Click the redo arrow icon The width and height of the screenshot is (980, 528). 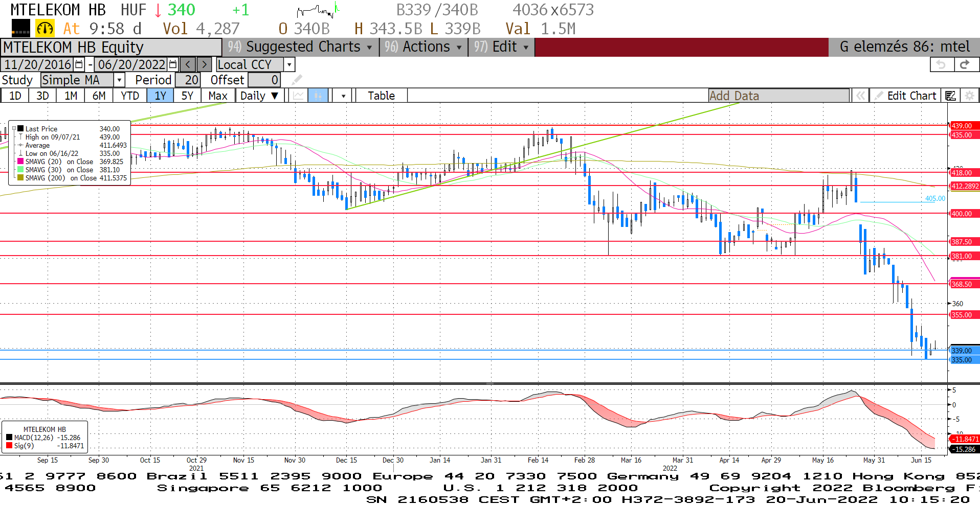[x=965, y=64]
